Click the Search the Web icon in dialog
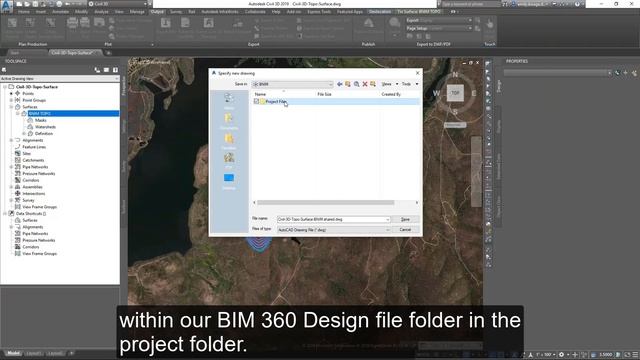This screenshot has width=640, height=360. [356, 84]
